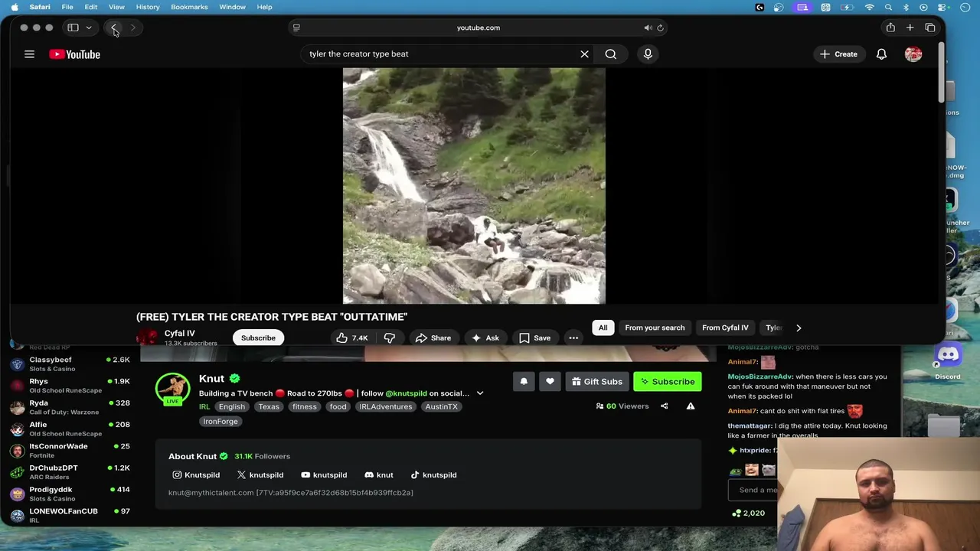Start voice search with the microphone
The image size is (980, 551).
tap(648, 54)
